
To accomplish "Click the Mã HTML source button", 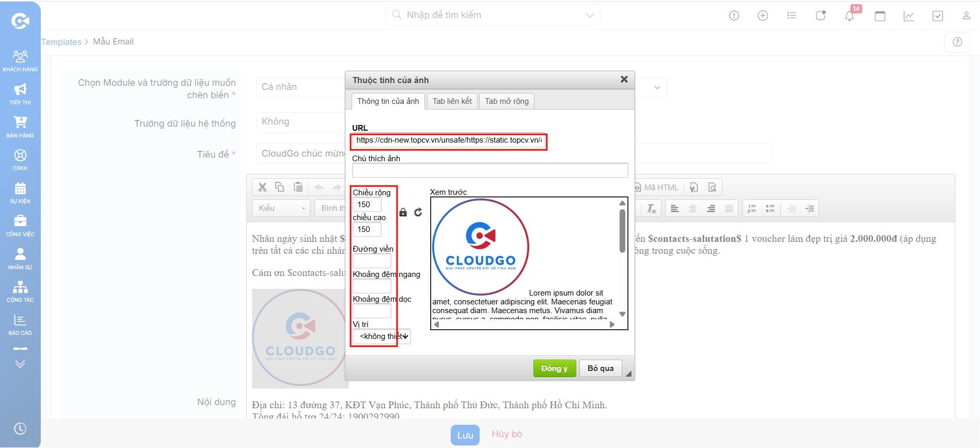I will [x=657, y=187].
